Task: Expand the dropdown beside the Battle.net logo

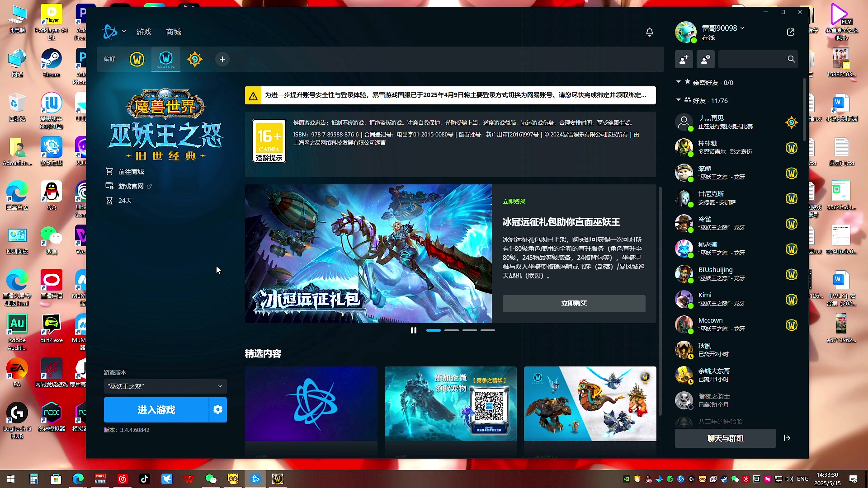Action: coord(124,32)
